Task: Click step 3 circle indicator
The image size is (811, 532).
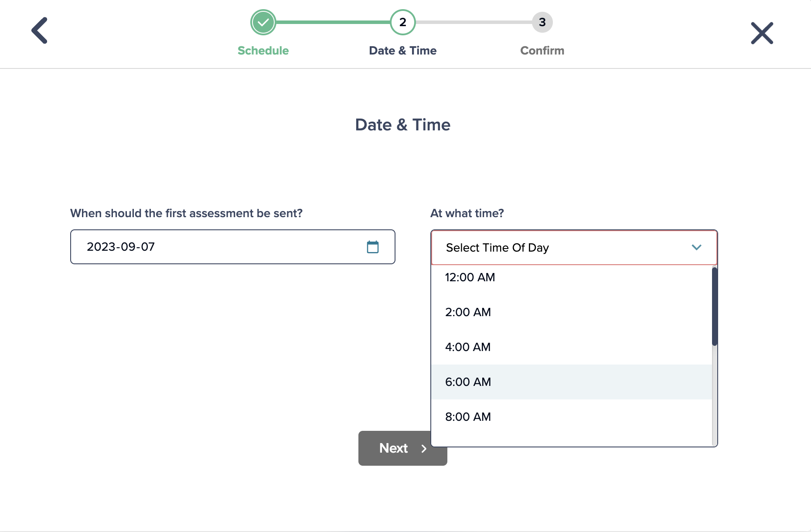Action: [x=542, y=22]
